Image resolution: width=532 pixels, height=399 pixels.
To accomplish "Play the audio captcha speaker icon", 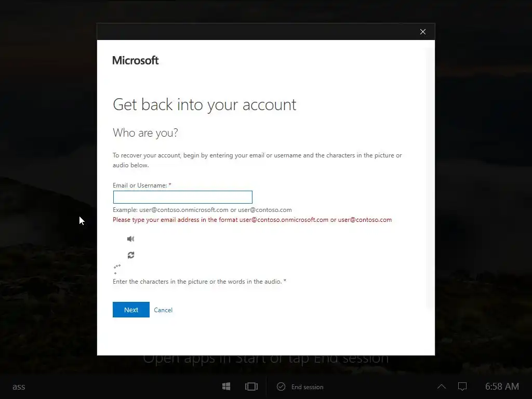I will tap(130, 239).
